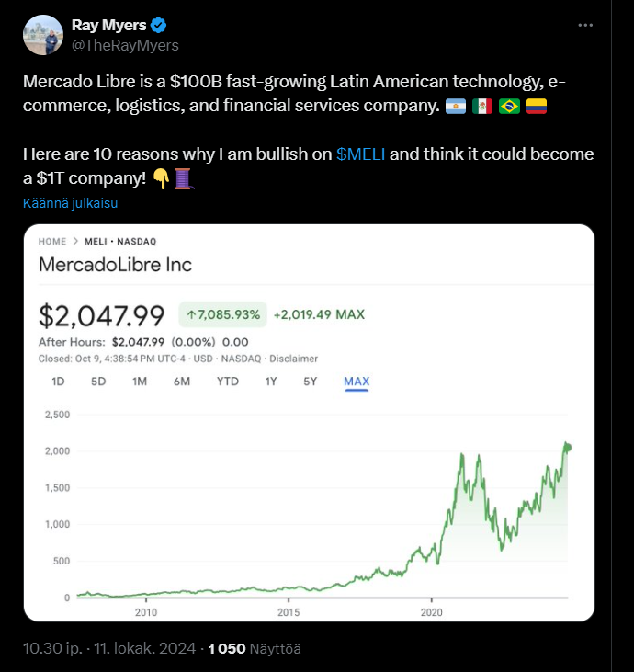Click the Argentina flag emoji
The width and height of the screenshot is (634, 672).
(x=455, y=107)
